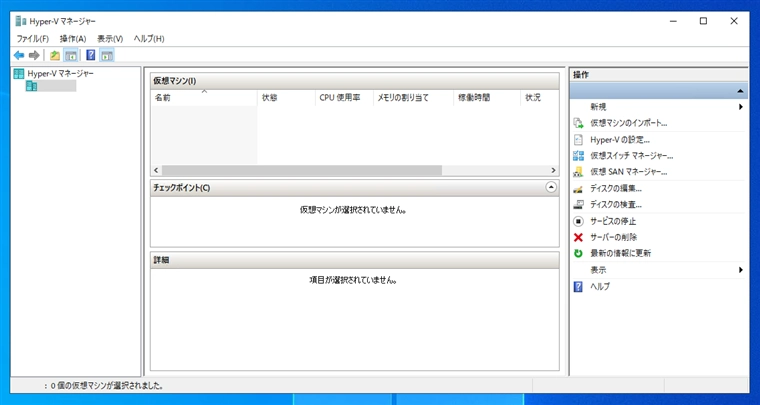Sort by 名前 column header
This screenshot has width=760, height=405.
(x=204, y=98)
